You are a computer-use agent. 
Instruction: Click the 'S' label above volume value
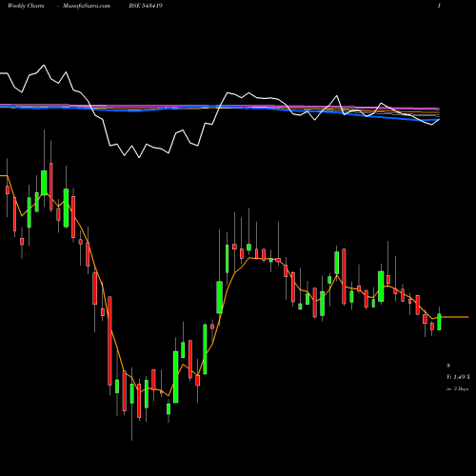[x=448, y=366]
